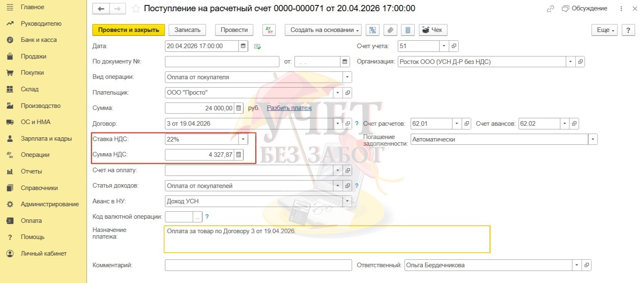Click Провести и закрыть button
The image size is (644, 283).
coord(129,30)
